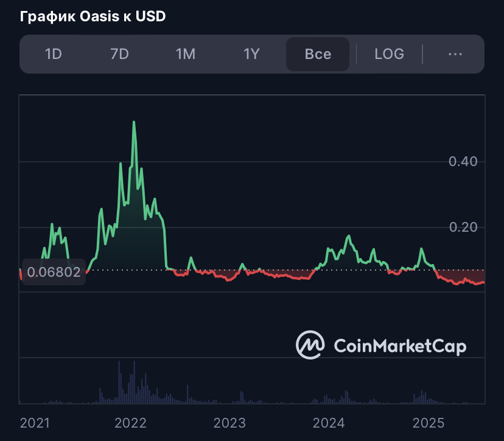Click the График Oasis к USD heading

click(x=93, y=16)
